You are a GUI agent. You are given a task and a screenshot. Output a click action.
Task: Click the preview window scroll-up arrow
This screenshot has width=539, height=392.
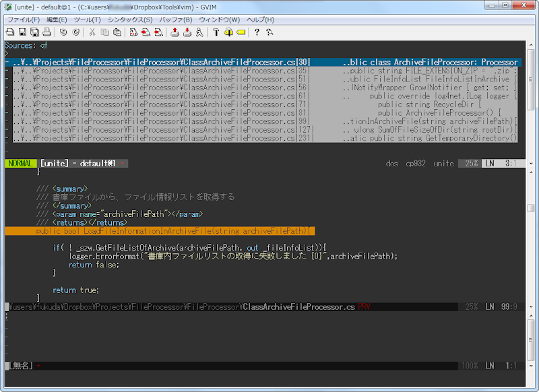531,172
